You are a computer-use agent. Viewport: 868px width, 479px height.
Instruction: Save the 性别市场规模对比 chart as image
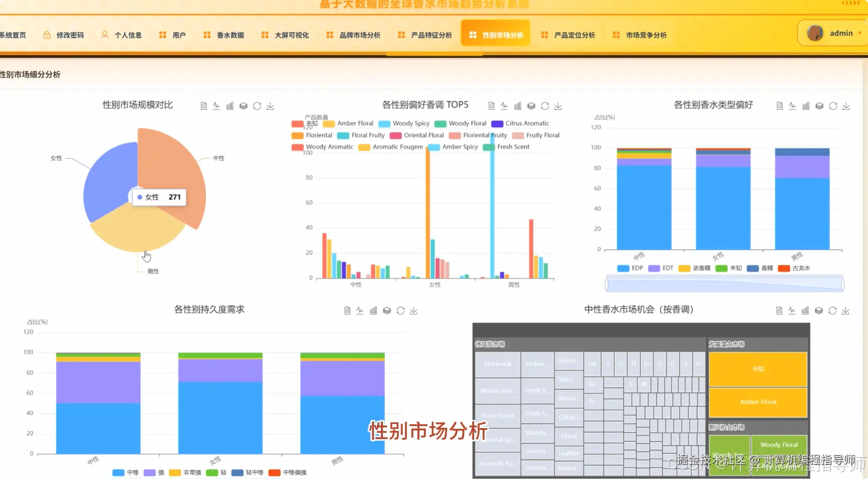[x=270, y=105]
